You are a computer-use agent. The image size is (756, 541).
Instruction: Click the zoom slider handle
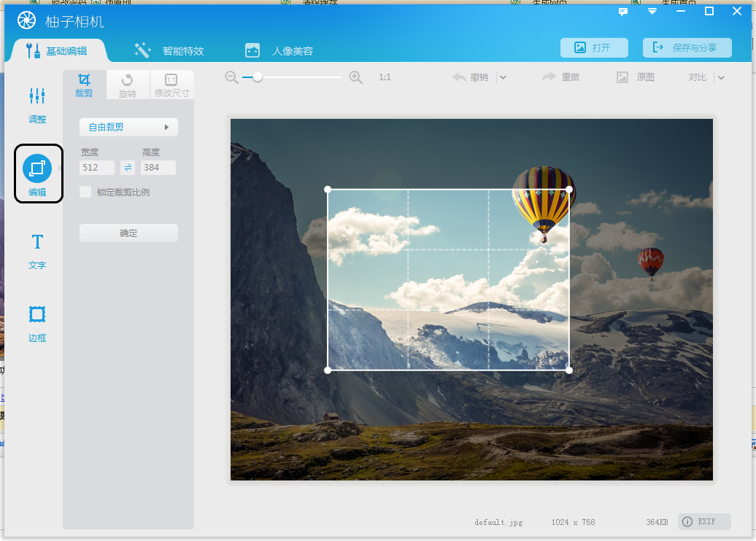tap(258, 77)
